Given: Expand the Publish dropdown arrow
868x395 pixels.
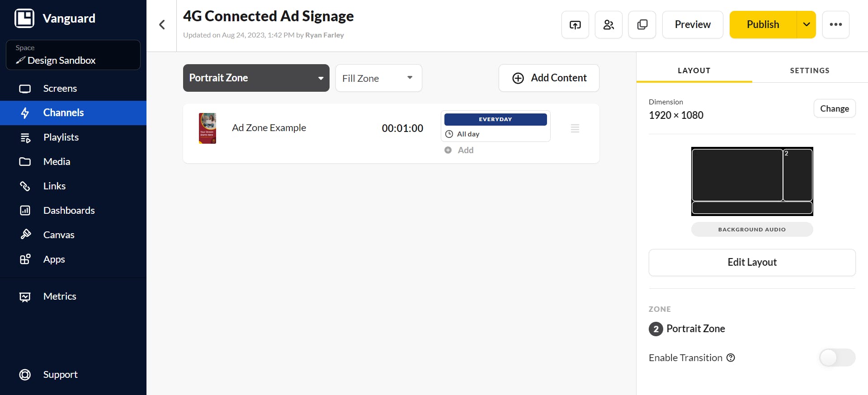Looking at the screenshot, I should (x=806, y=24).
